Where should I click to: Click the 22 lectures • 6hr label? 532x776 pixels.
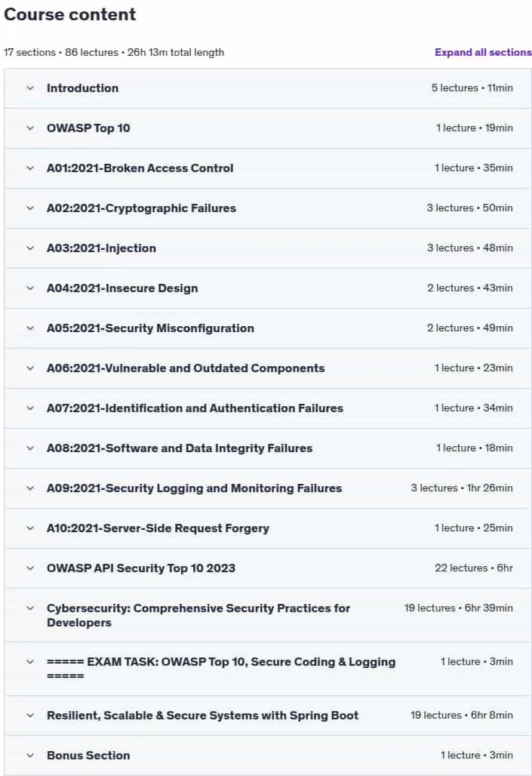474,568
